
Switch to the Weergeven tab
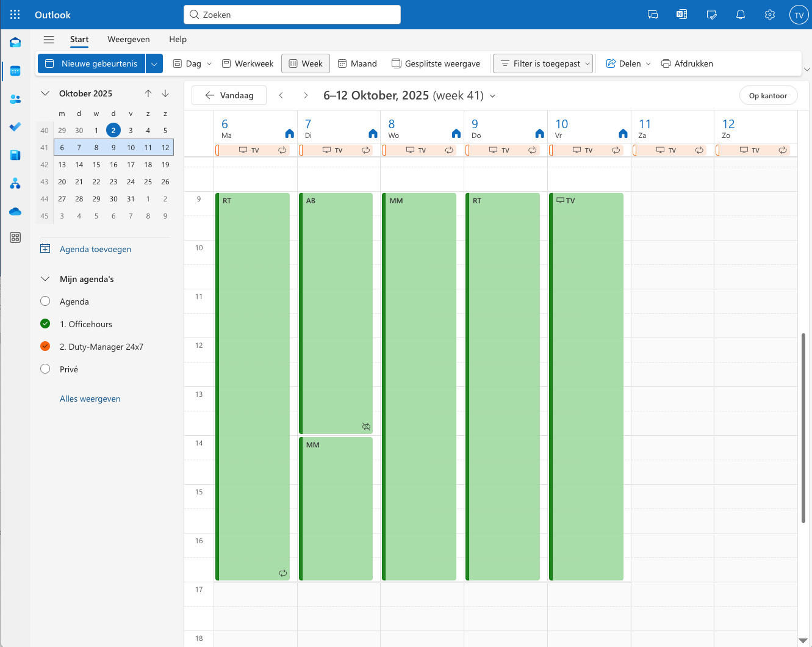click(129, 39)
